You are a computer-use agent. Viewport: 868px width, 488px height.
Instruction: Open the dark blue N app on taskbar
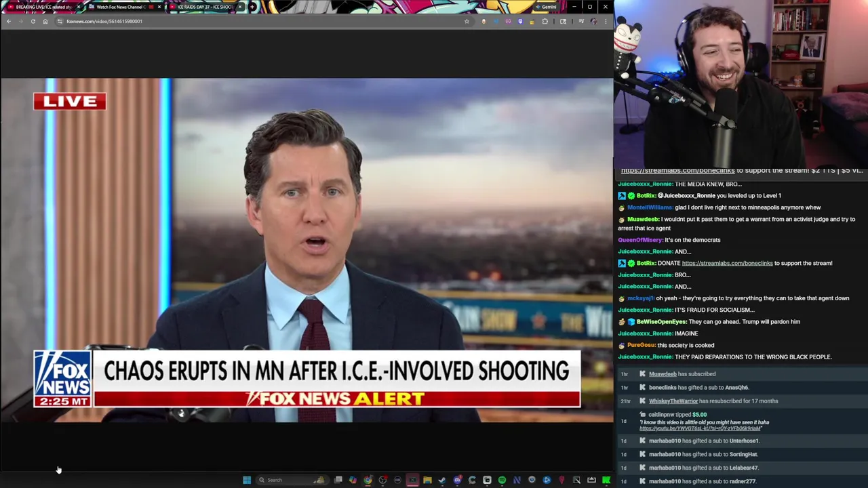click(517, 480)
